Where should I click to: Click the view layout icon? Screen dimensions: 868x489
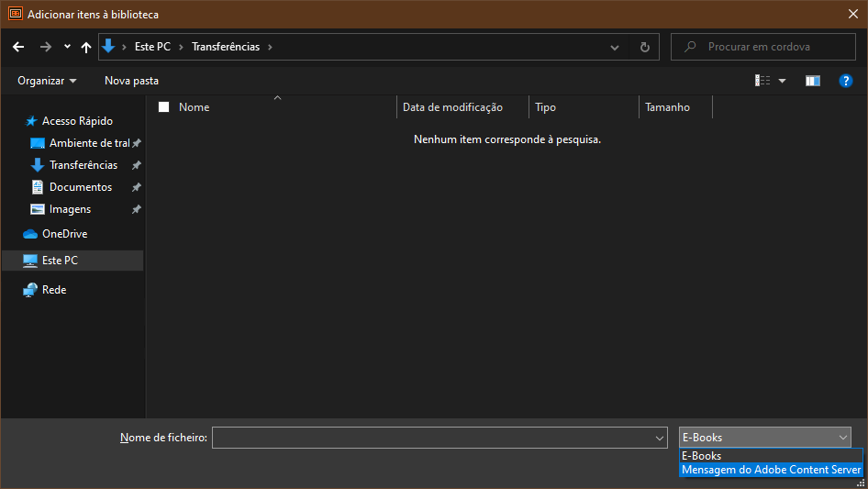click(762, 81)
